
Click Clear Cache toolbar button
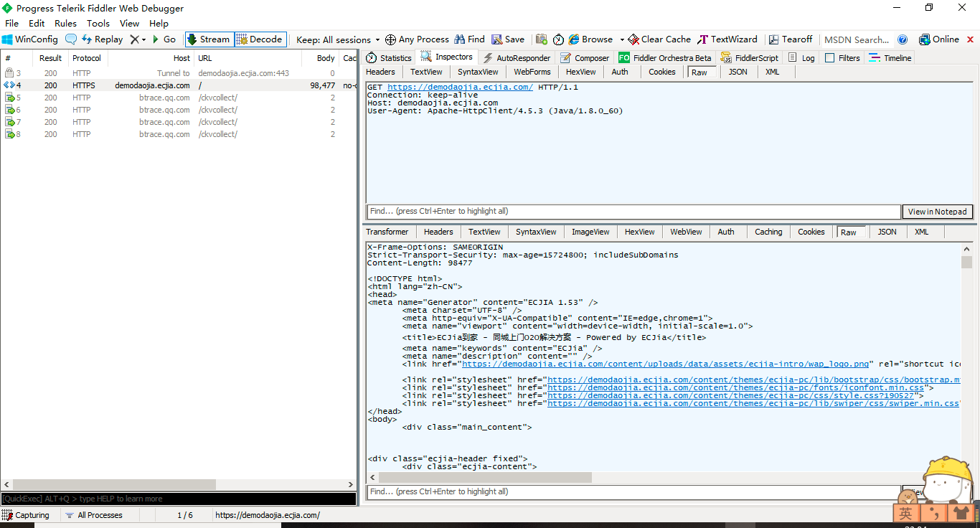[659, 39]
